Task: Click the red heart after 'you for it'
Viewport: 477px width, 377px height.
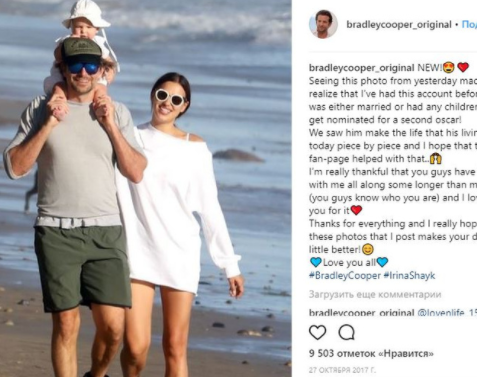Action: 356,210
